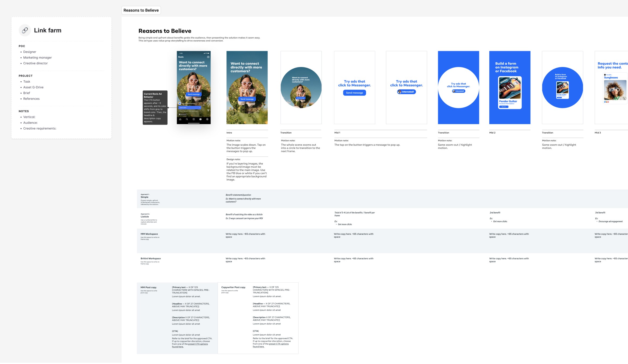
Task: Open preset CTA options link in Copywriter Post copy
Action: pyautogui.click(x=279, y=344)
